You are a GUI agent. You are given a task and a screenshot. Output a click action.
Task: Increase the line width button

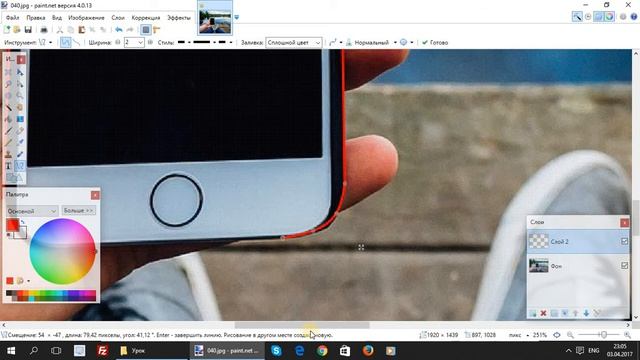pos(150,42)
